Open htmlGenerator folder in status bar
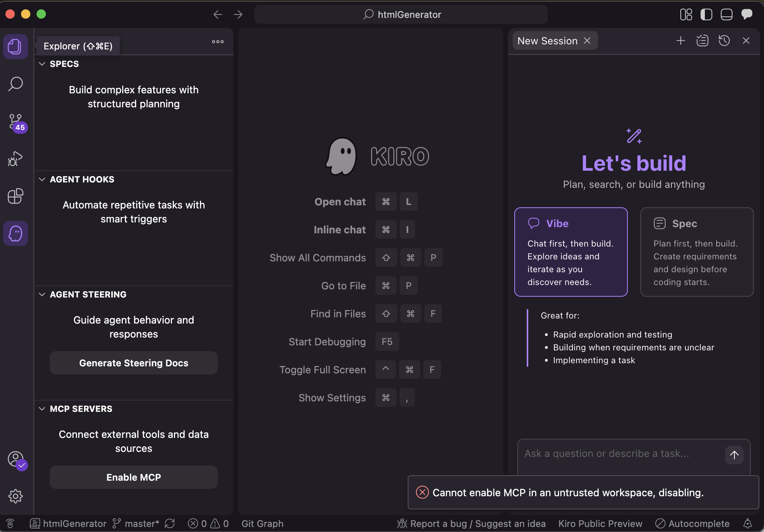The width and height of the screenshot is (764, 532). pos(68,523)
